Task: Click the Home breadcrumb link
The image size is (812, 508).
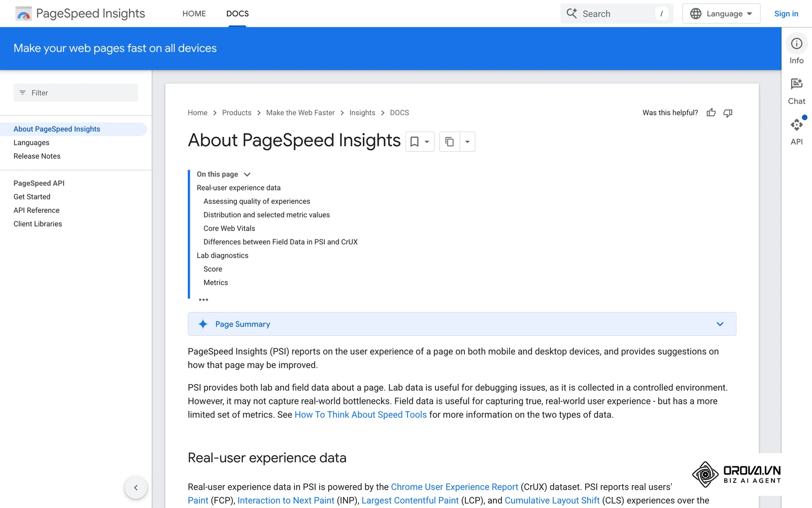Action: [197, 113]
